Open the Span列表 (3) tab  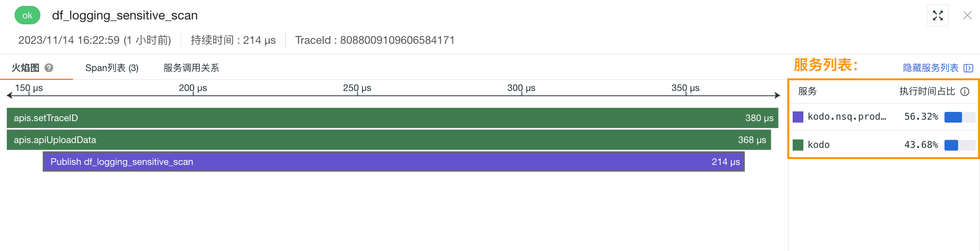point(112,68)
